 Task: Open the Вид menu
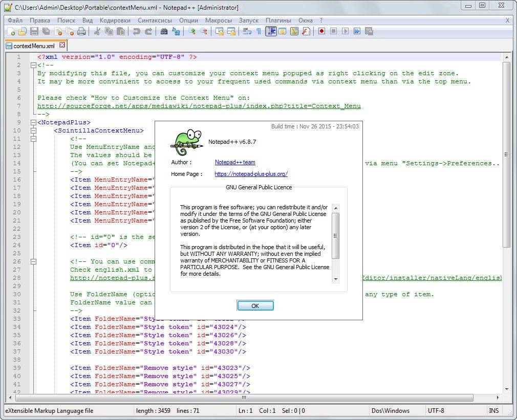[88, 20]
